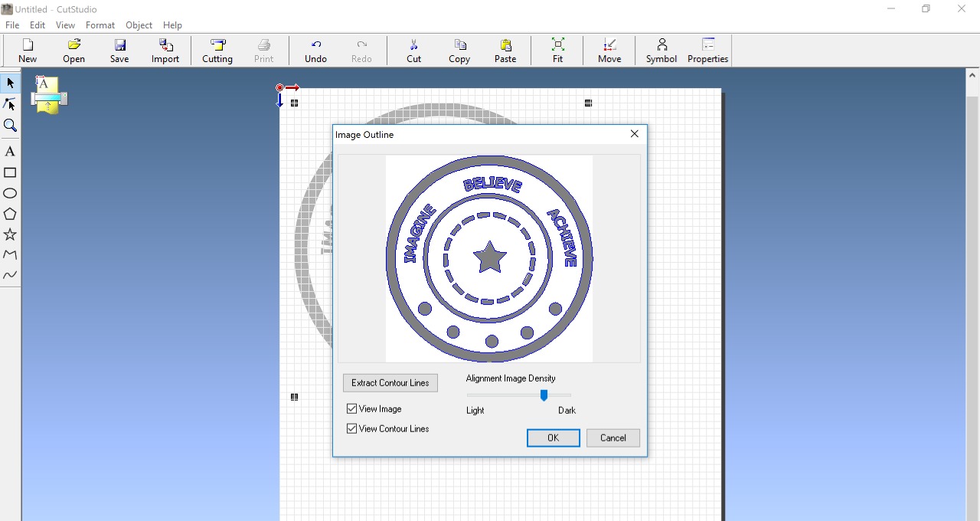This screenshot has width=980, height=521.
Task: Import an image via Import icon
Action: [165, 51]
